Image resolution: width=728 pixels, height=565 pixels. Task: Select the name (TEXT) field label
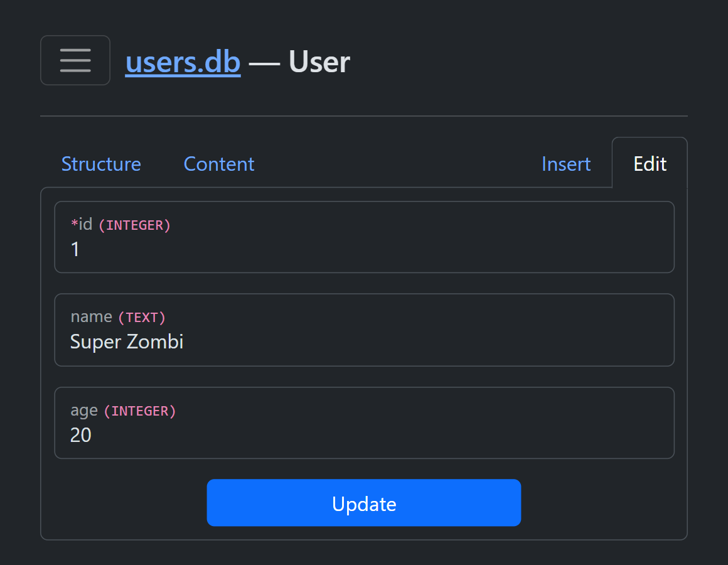pos(117,317)
